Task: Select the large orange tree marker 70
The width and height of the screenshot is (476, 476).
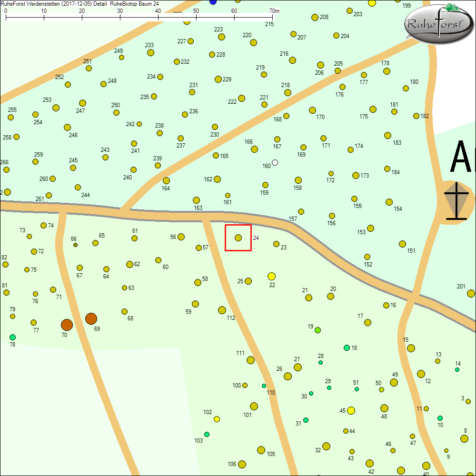Action: pyautogui.click(x=67, y=325)
